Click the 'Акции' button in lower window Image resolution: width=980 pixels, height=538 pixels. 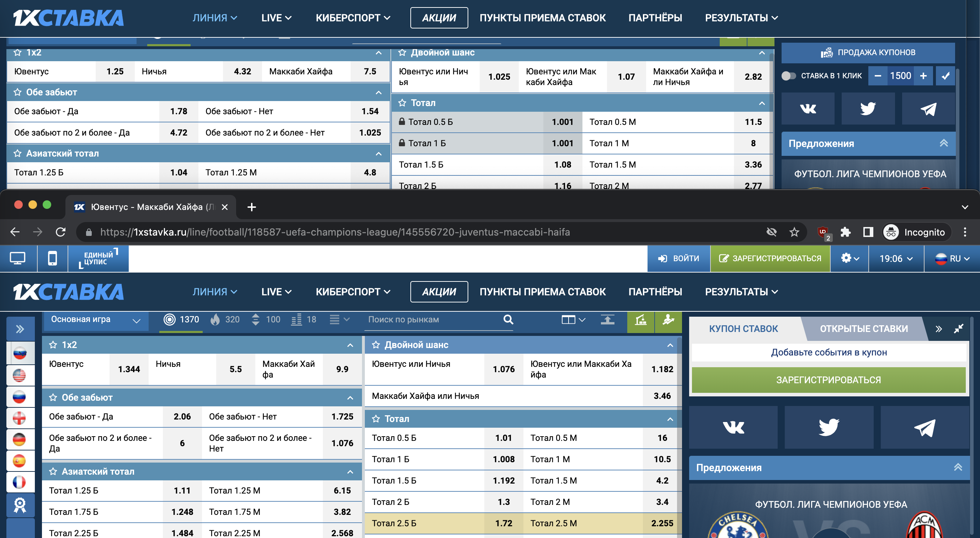(439, 292)
